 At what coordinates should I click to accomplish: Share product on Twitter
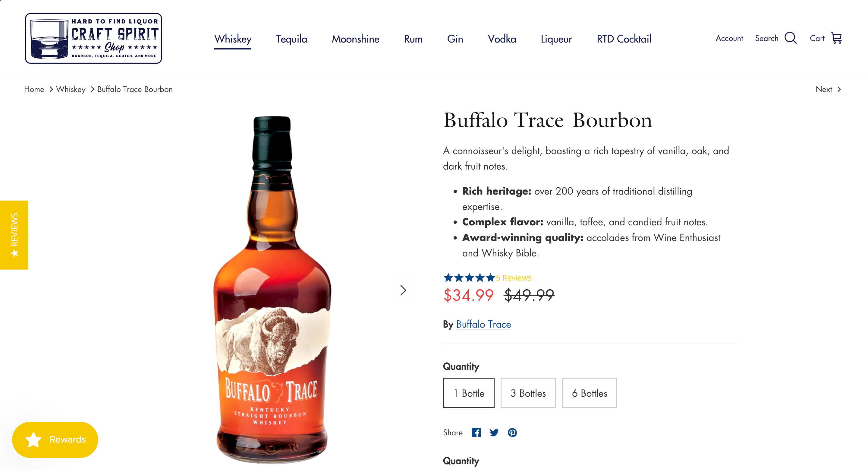point(494,433)
